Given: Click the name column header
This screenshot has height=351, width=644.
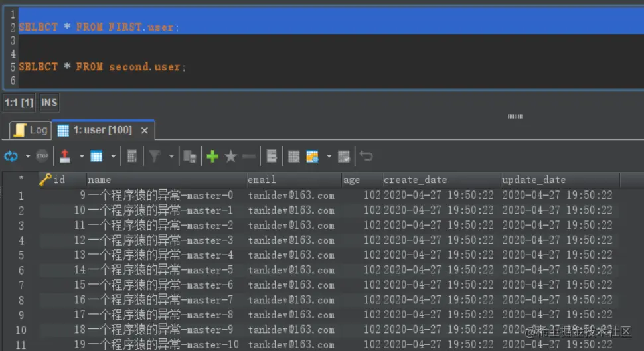Looking at the screenshot, I should click(166, 180).
